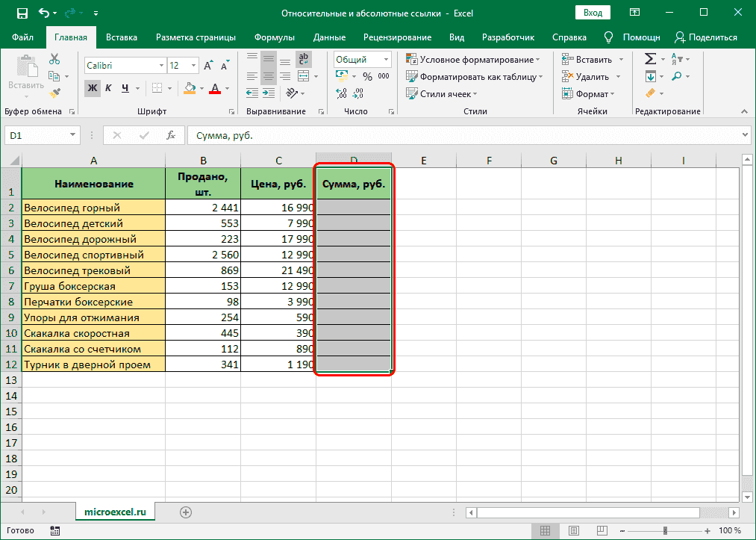Click the Поделиться share button
The height and width of the screenshot is (540, 756).
pyautogui.click(x=705, y=37)
